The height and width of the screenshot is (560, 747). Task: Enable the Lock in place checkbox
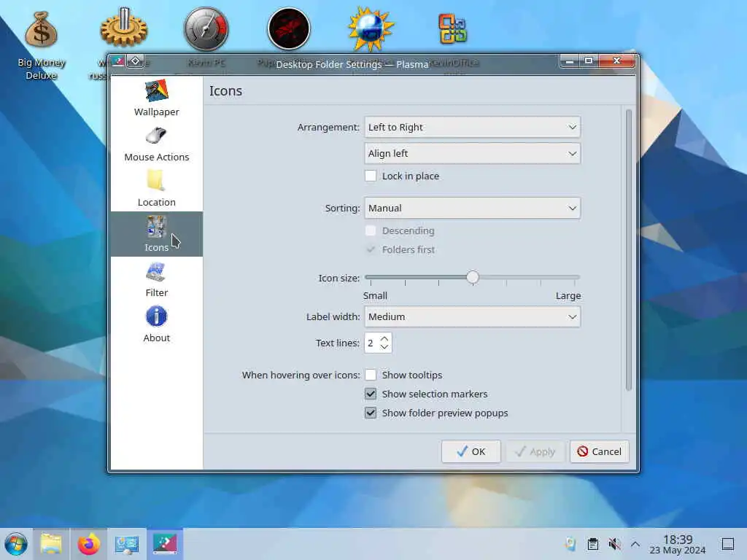click(370, 176)
